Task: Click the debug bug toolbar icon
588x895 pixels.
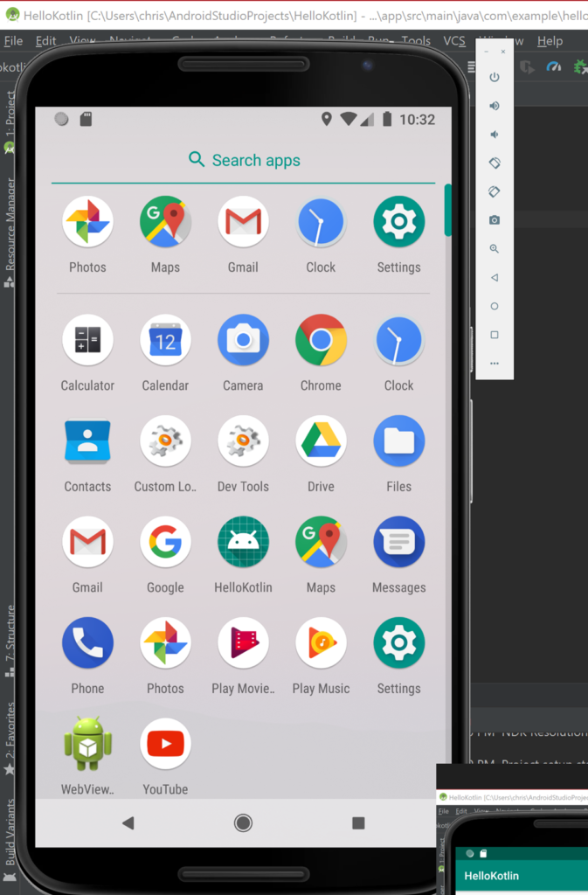Action: click(x=580, y=66)
